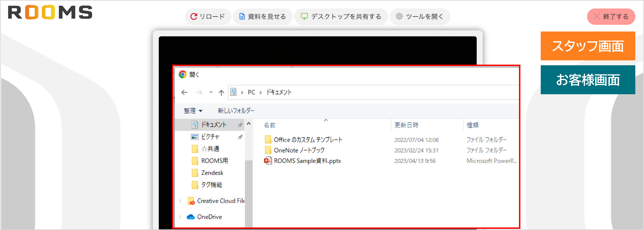
Task: Click the monitor icon on デスクトップを共有する
Action: [x=304, y=16]
